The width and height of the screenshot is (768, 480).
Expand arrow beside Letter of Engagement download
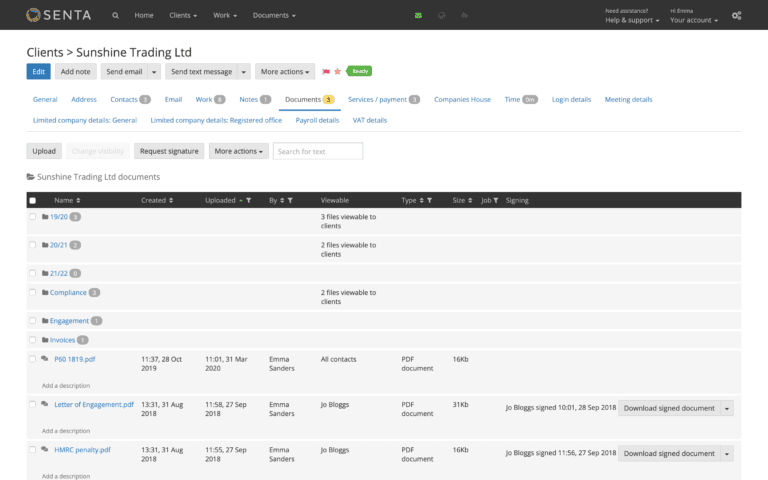point(727,408)
